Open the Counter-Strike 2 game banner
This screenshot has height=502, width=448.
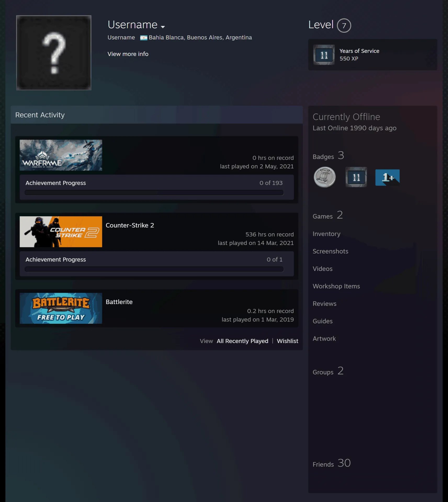[x=61, y=232]
